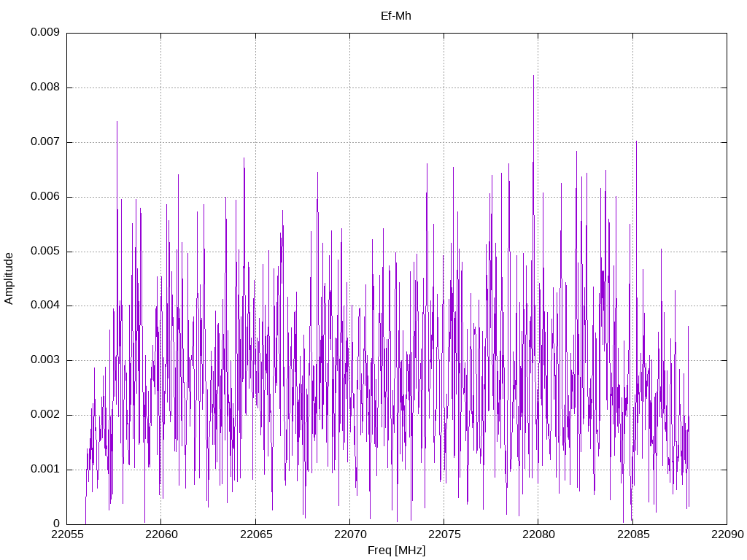Viewport: 747px width, 560px height.
Task: Click the 0.001 y-axis tick label
Action: tap(44, 470)
